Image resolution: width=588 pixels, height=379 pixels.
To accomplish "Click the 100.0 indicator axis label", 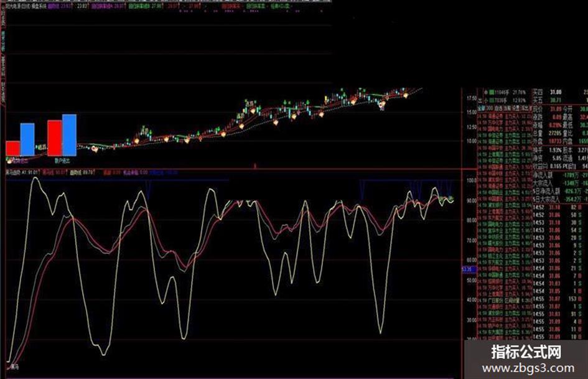I will click(x=472, y=180).
